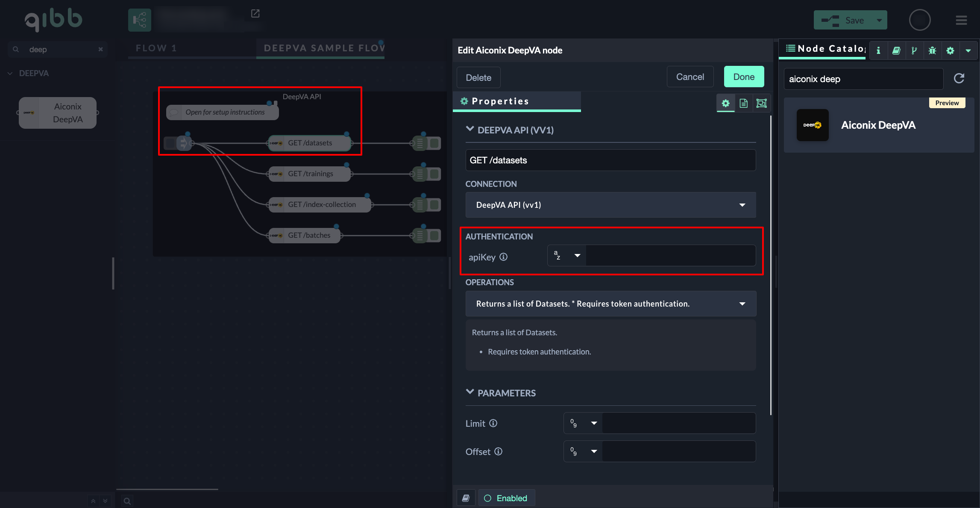Click the apiKey info help icon
The image size is (980, 508).
click(x=504, y=257)
